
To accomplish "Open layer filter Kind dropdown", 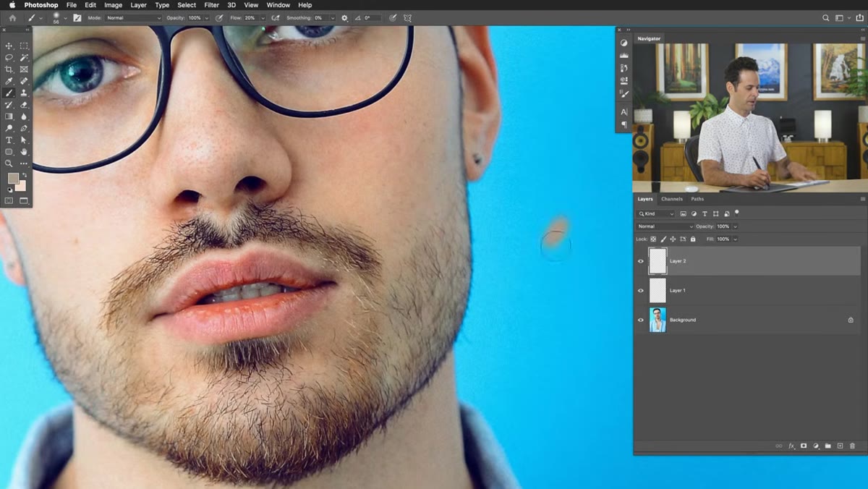I will coord(656,213).
